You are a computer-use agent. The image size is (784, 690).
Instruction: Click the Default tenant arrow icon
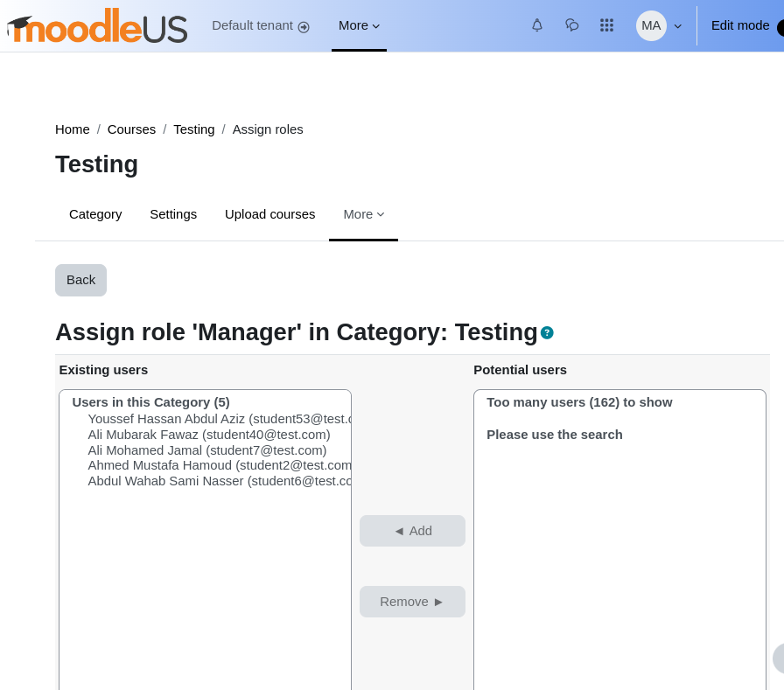pos(304,27)
